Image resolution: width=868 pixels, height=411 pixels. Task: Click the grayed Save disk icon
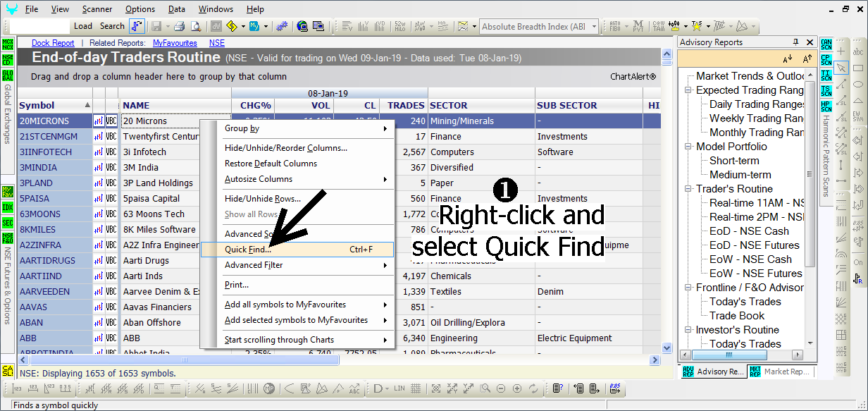(156, 26)
